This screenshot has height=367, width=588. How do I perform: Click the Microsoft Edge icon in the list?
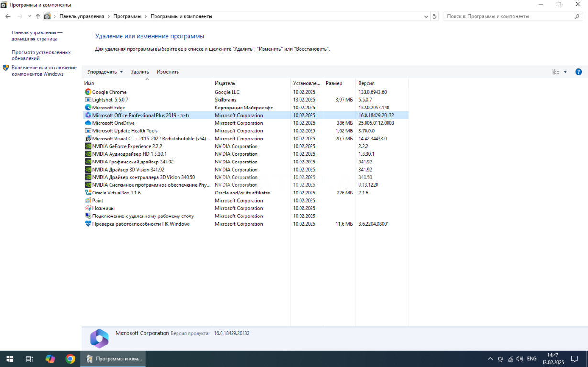tap(88, 108)
